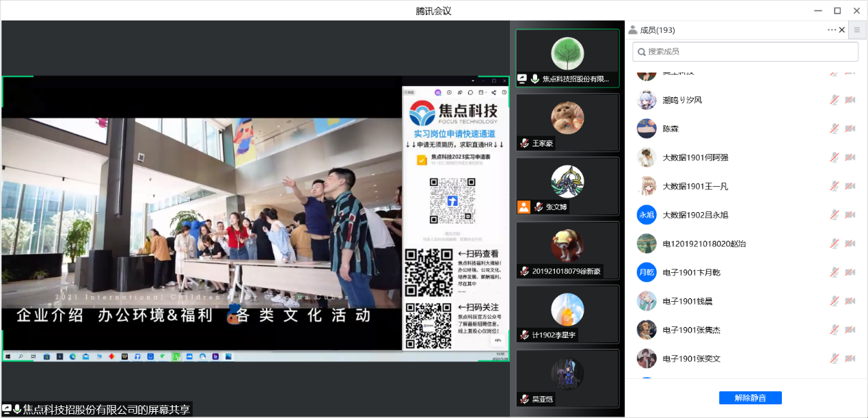This screenshot has height=418, width=868.
Task: Click microphone icon for 电子1901张隽杰
Action: tap(835, 330)
